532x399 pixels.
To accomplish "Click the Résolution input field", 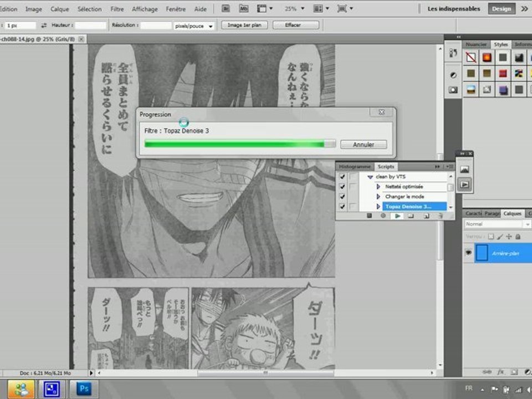I will click(x=156, y=25).
